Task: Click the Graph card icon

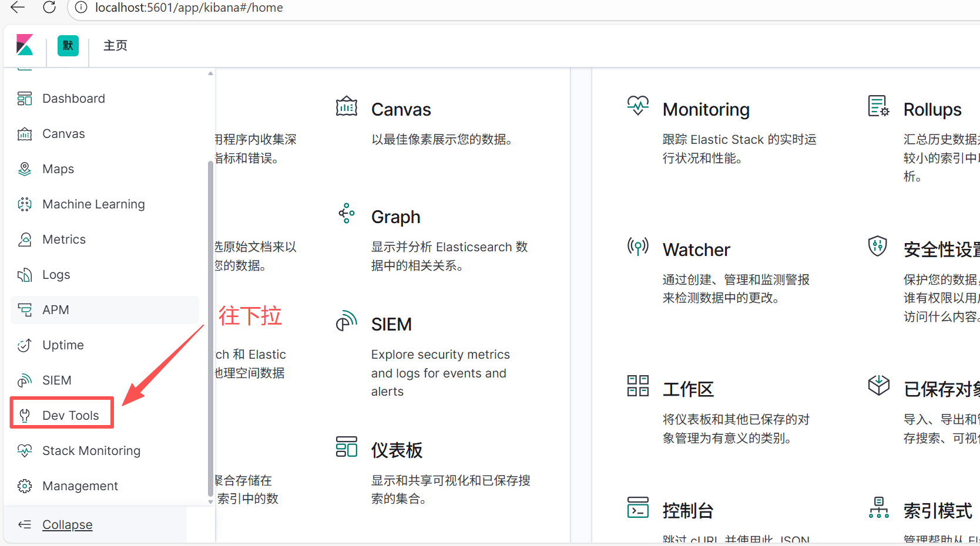Action: click(x=347, y=213)
